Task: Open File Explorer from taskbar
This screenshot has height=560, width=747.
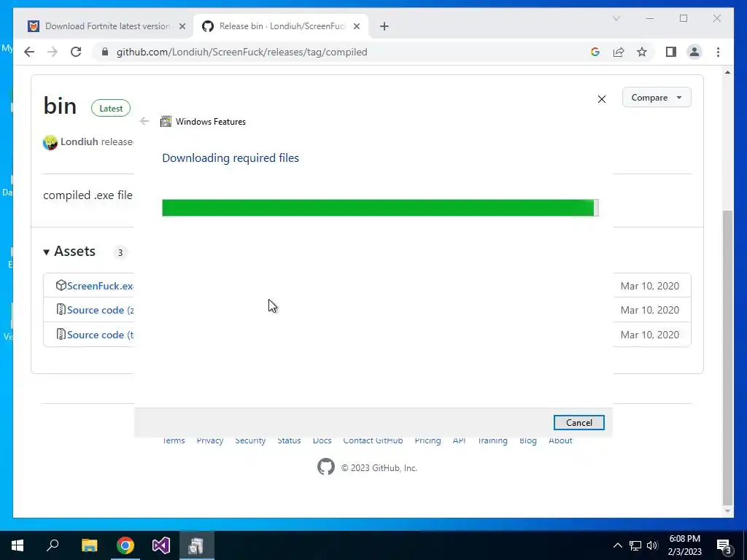Action: coord(89,545)
